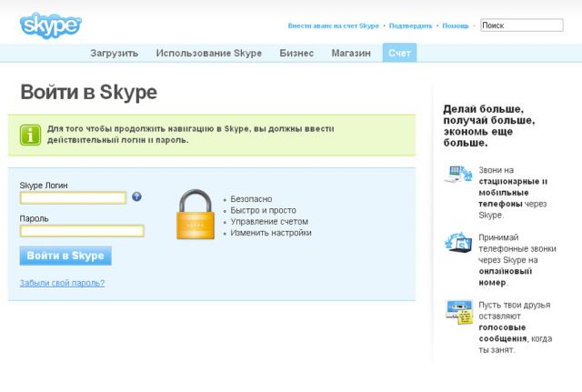Click the Безопасно list item
This screenshot has width=582, height=392.
(x=251, y=199)
